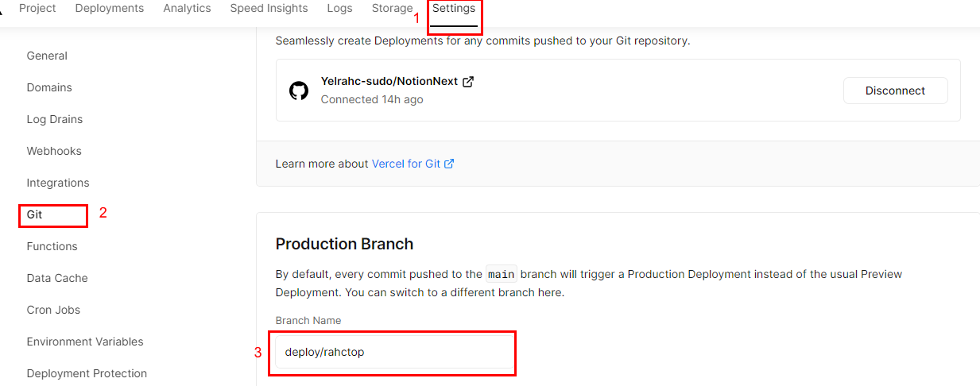Viewport: 980px width, 386px height.
Task: Select Integrations in sidebar
Action: (58, 183)
